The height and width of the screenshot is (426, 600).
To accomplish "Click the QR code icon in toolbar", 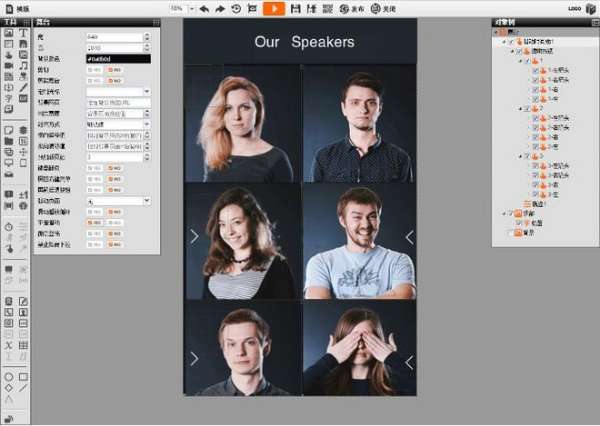I will click(x=327, y=8).
